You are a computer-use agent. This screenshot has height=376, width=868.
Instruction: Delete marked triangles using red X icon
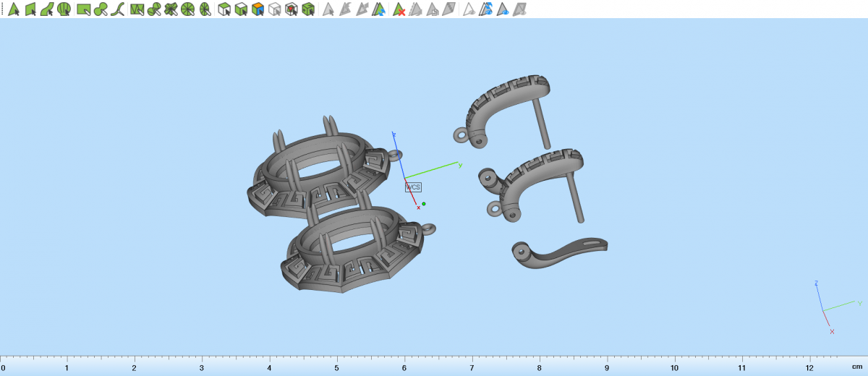point(399,9)
